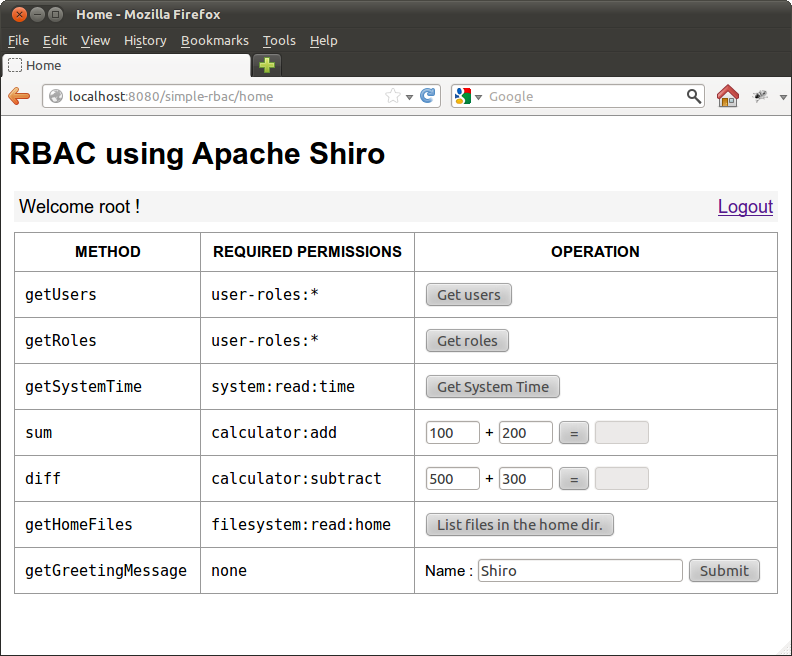
Task: Open the toolbar overflow dropdown at far right
Action: 782,97
